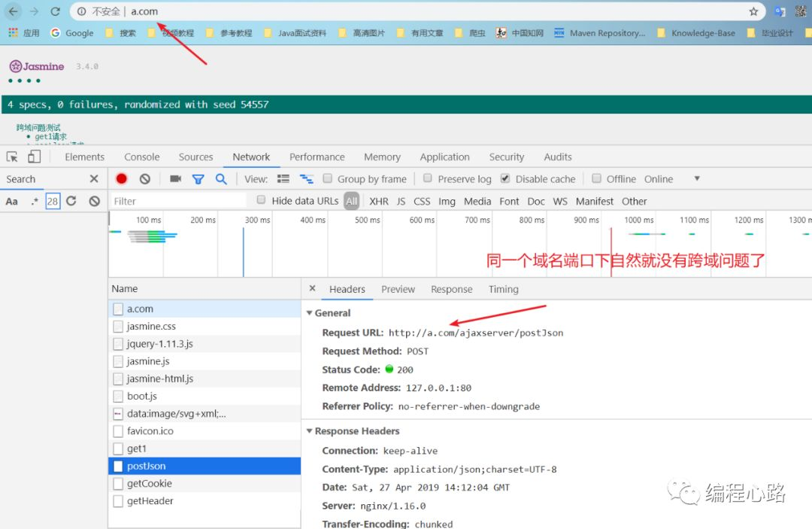Check the Hide data URLs checkbox

pos(262,200)
